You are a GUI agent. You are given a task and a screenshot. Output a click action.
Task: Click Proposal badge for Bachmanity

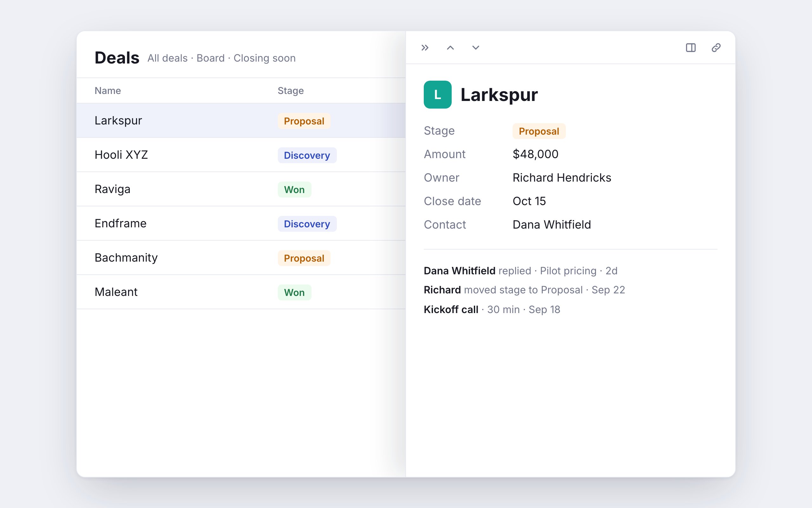pyautogui.click(x=304, y=258)
